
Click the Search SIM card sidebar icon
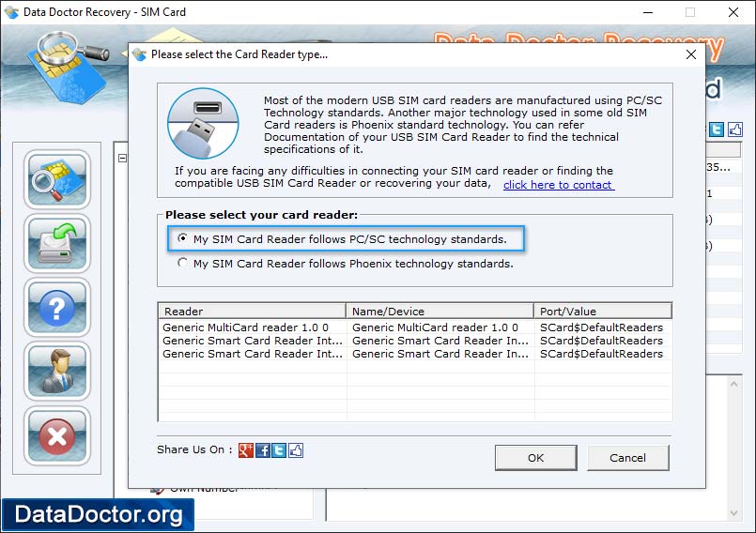[57, 179]
